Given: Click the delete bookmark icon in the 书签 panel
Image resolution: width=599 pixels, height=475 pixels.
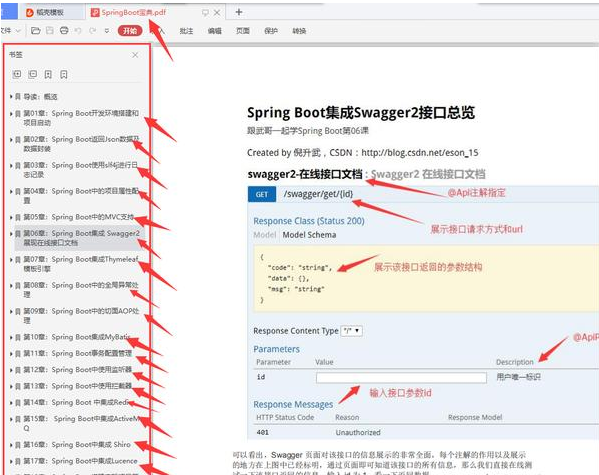Looking at the screenshot, I should (x=64, y=74).
